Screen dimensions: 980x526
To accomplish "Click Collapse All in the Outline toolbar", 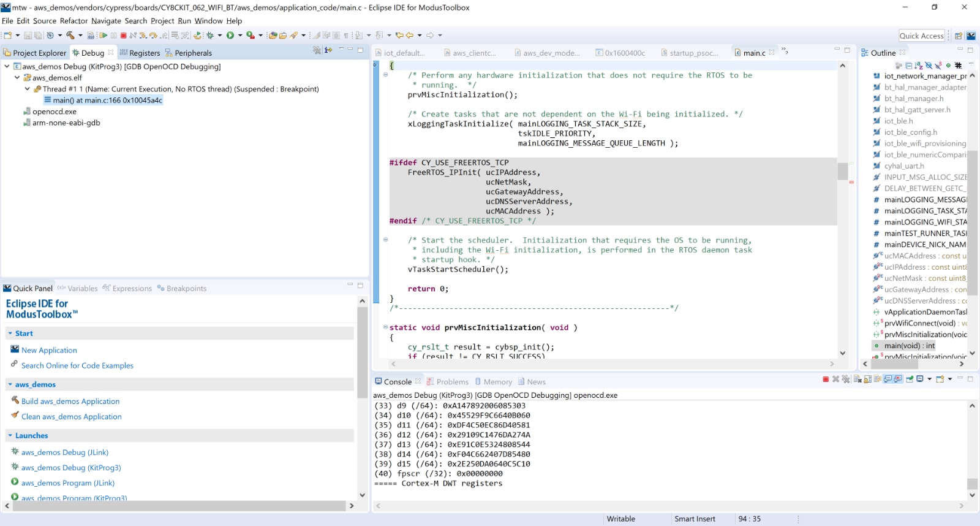I will click(x=909, y=66).
